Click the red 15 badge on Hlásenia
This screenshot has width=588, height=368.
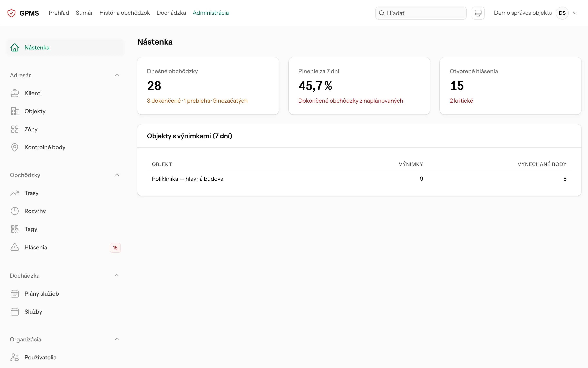tap(115, 248)
